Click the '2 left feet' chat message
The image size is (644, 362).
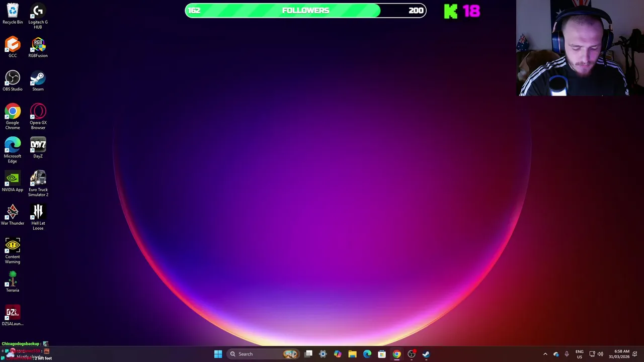point(43,358)
